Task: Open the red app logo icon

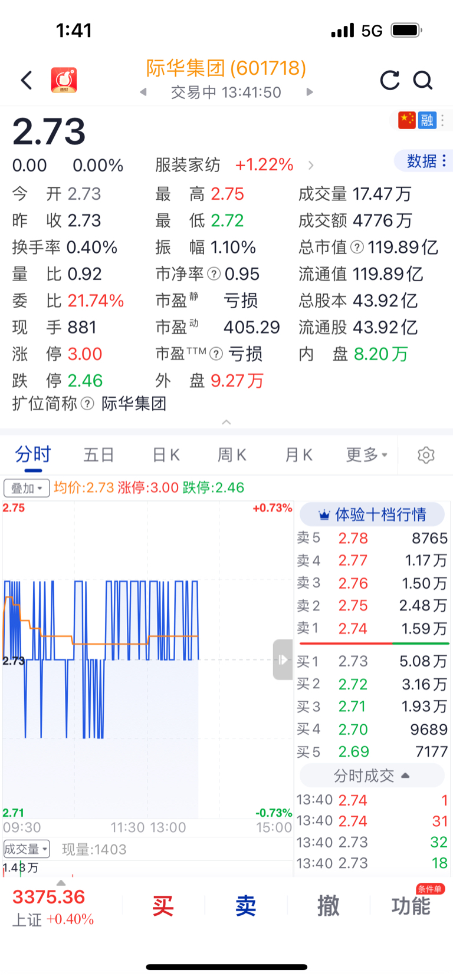Action: [x=64, y=80]
